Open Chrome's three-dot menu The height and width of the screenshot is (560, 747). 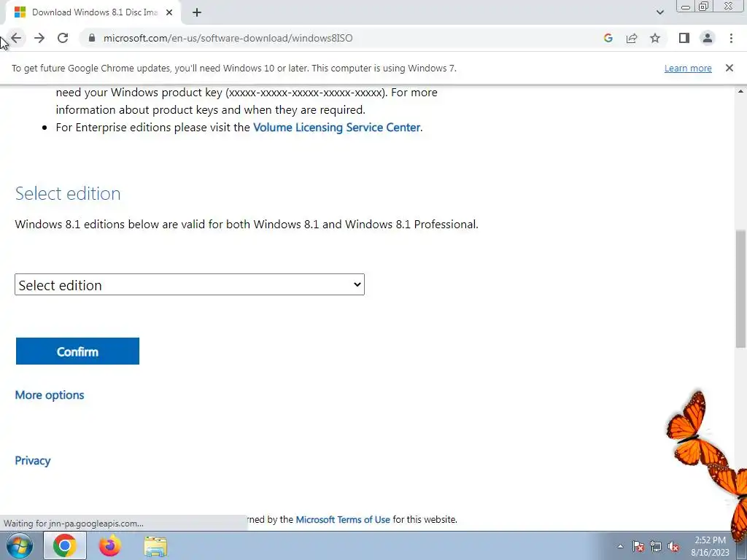(x=731, y=38)
